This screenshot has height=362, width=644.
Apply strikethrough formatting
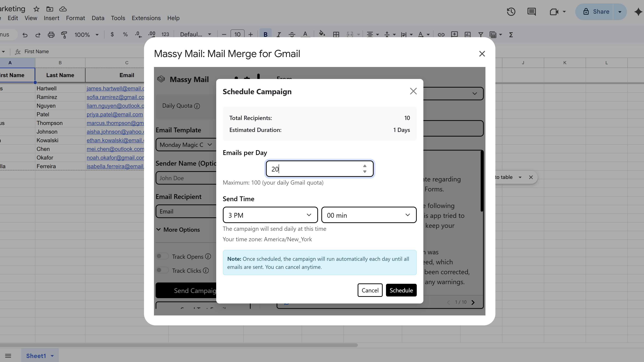292,35
